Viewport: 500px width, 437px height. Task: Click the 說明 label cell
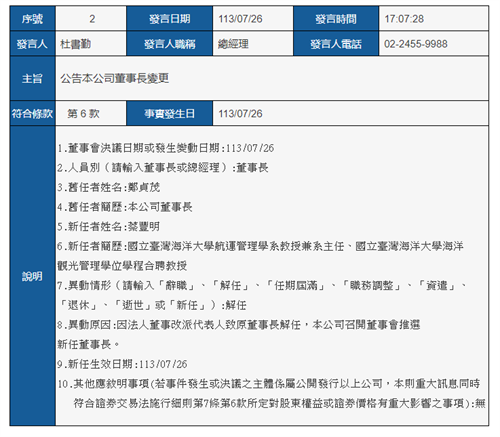pyautogui.click(x=32, y=276)
